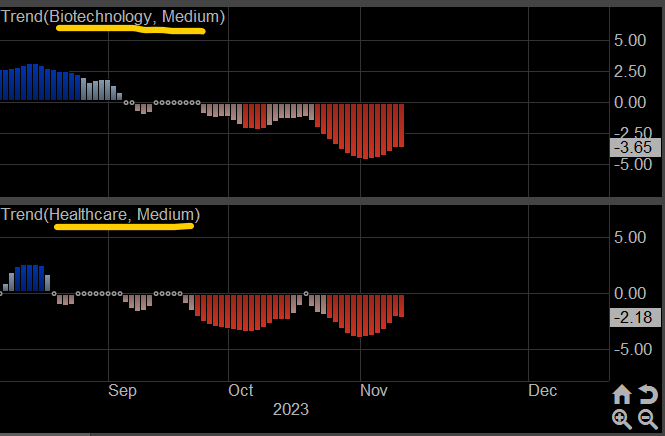The width and height of the screenshot is (665, 436).
Task: Click the 5.00 Biotechnology axis value
Action: [630, 41]
